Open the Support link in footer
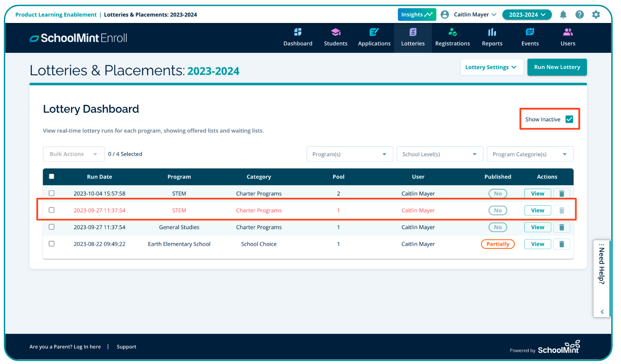The height and width of the screenshot is (364, 621). pyautogui.click(x=126, y=347)
